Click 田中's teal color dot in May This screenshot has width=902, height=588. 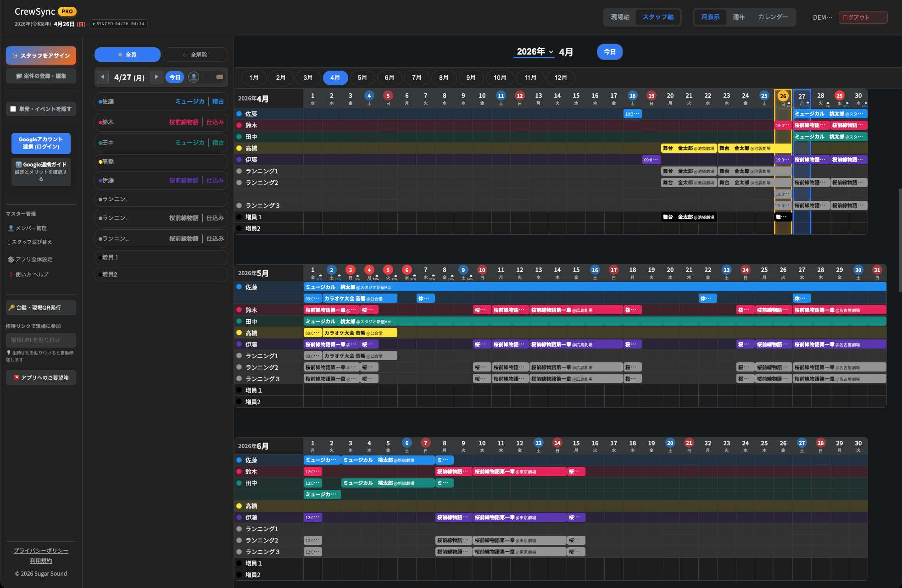(239, 322)
